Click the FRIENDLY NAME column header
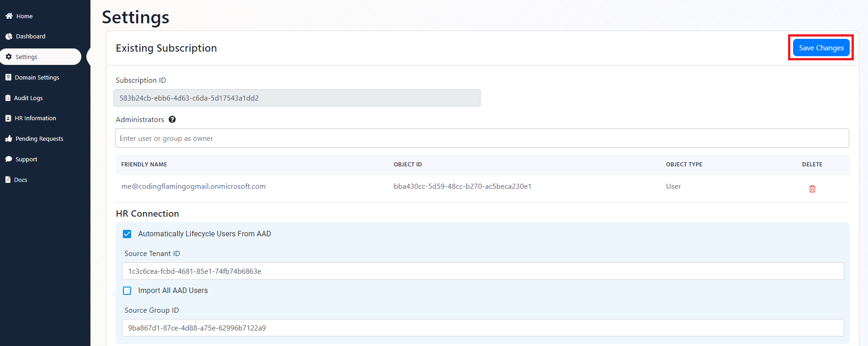 tap(144, 165)
